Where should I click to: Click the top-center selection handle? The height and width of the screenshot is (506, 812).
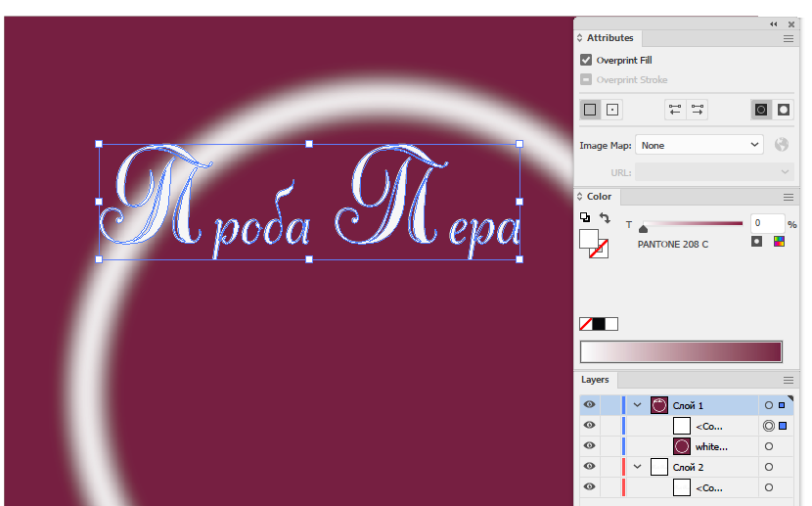309,144
